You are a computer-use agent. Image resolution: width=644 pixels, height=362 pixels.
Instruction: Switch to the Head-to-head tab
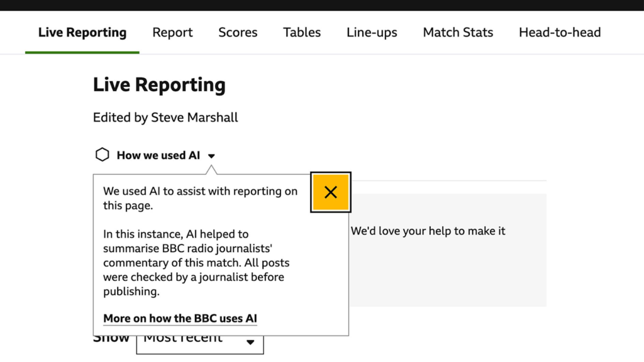[560, 33]
